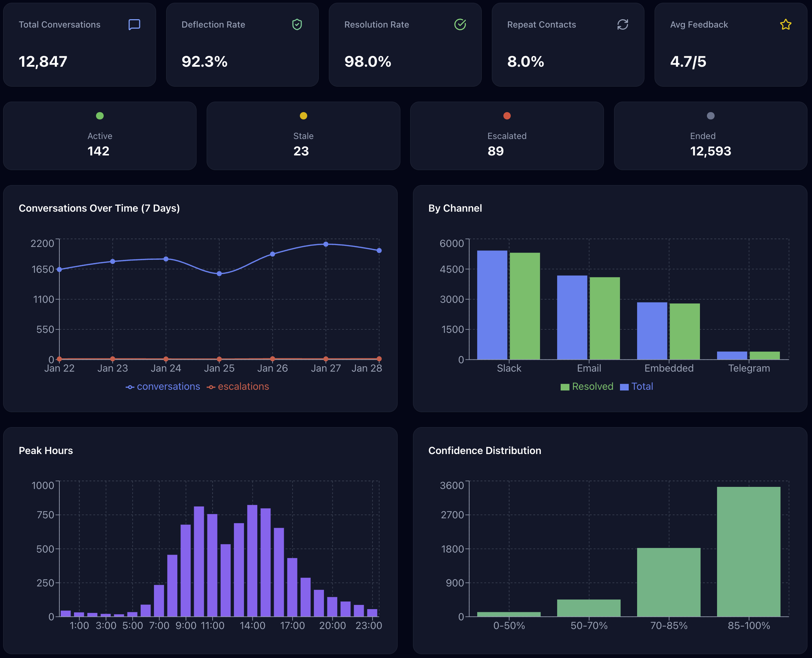The width and height of the screenshot is (812, 658).
Task: Hide the Total series in By Channel legend
Action: [x=636, y=386]
